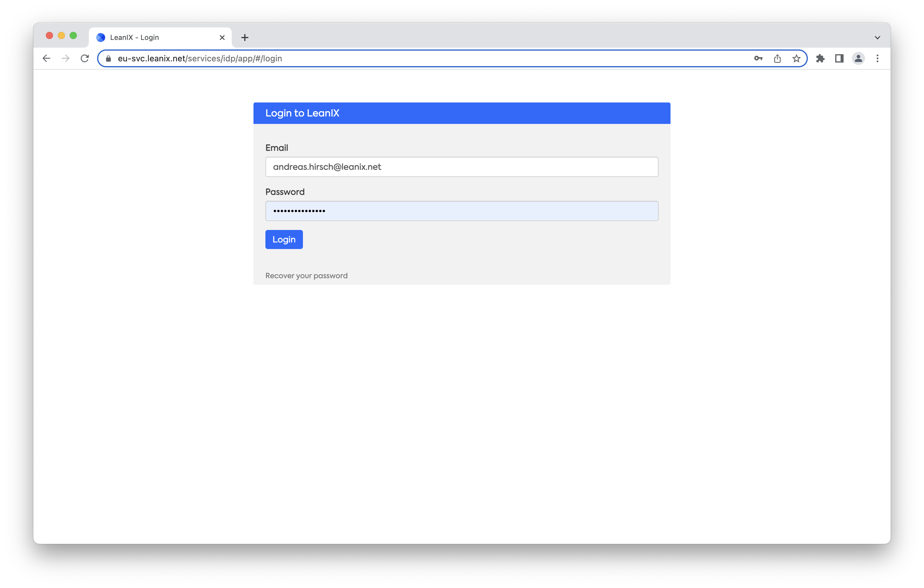Bookmark this page with the star
Screen dimensions: 924x588
pos(796,58)
